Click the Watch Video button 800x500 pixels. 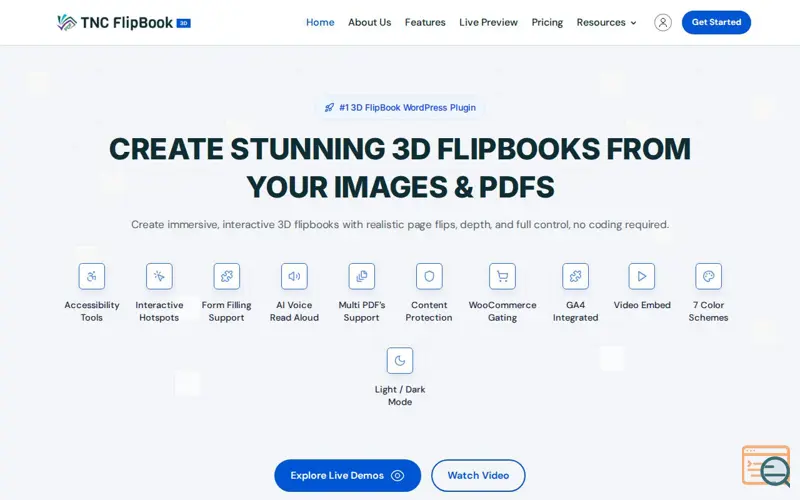coord(478,476)
